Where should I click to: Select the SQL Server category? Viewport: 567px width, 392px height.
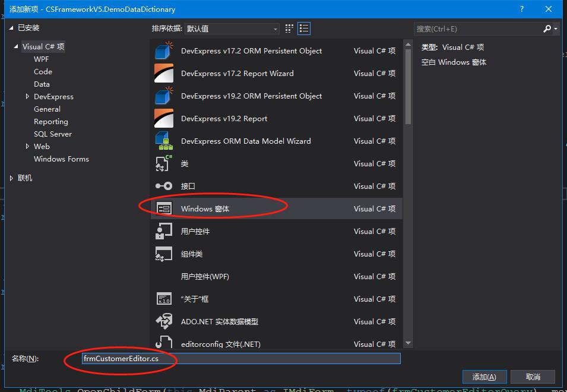point(53,134)
